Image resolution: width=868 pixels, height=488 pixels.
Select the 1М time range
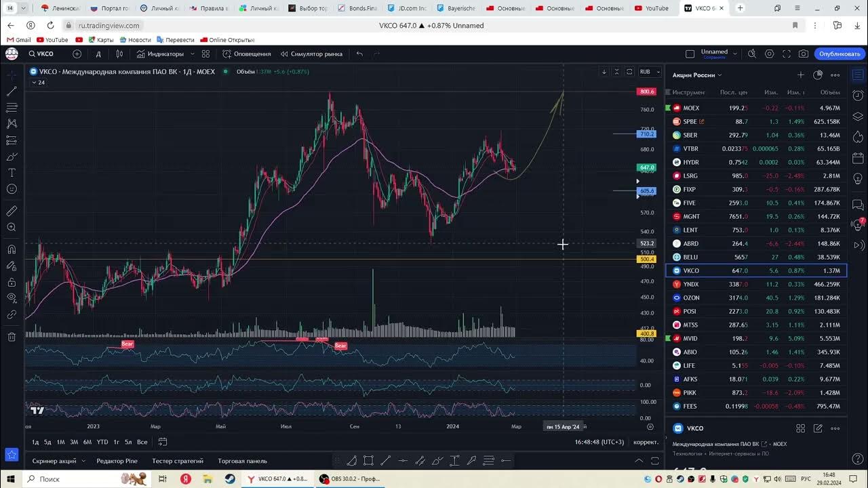coord(60,442)
